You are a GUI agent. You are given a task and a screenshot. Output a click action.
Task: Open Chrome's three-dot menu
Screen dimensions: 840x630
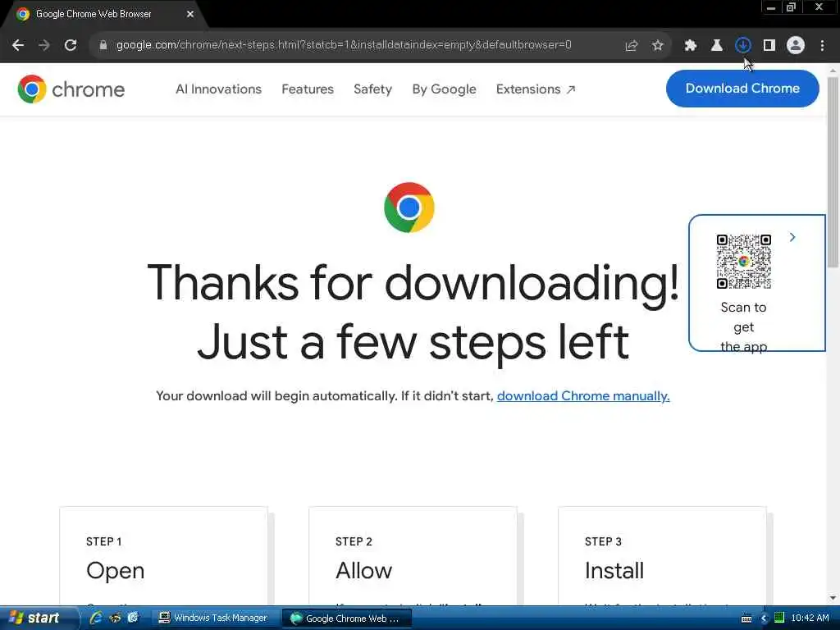click(x=822, y=46)
